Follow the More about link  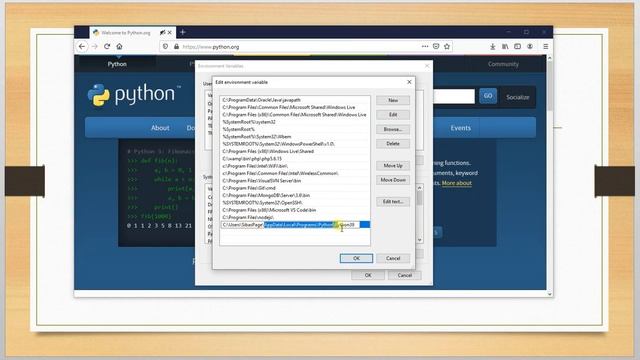pos(457,183)
